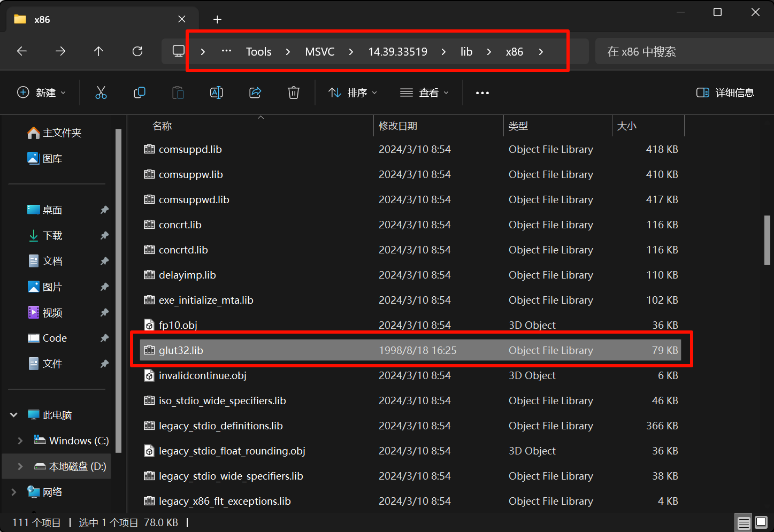Close the x86 tab
The width and height of the screenshot is (774, 532).
[182, 19]
